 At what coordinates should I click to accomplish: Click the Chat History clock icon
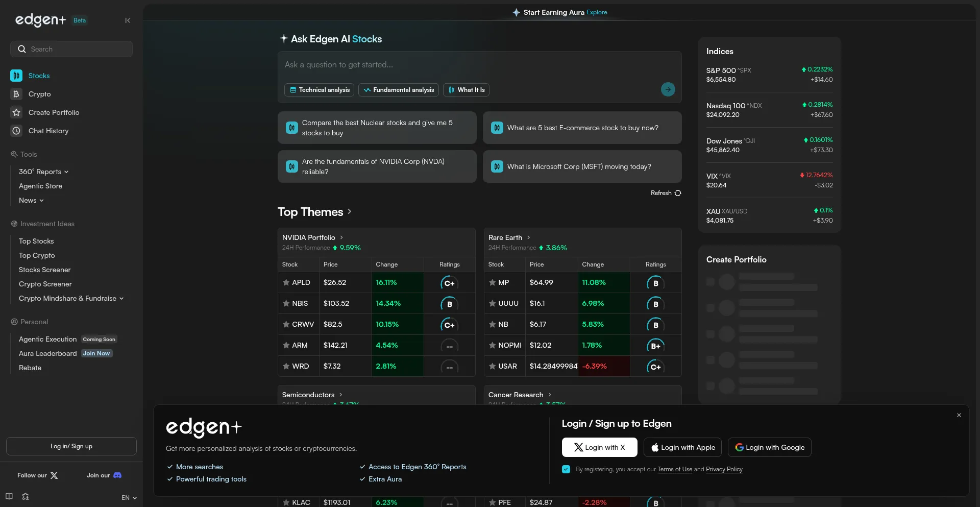pyautogui.click(x=16, y=131)
